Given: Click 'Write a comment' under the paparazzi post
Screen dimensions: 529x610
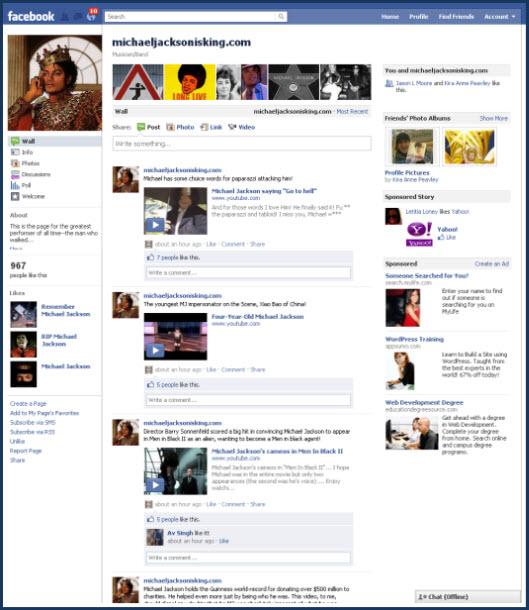Looking at the screenshot, I should [248, 273].
